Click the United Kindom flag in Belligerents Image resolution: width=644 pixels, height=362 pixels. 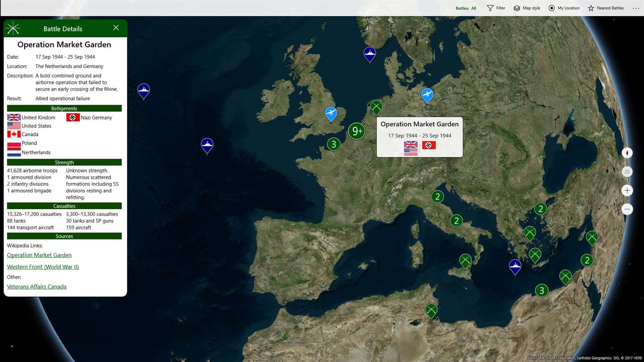pos(14,118)
